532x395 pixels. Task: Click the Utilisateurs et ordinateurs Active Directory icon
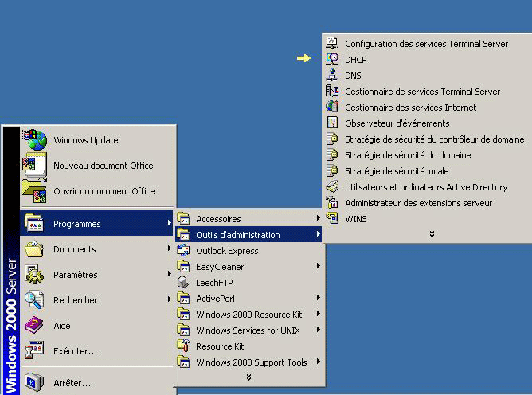332,186
